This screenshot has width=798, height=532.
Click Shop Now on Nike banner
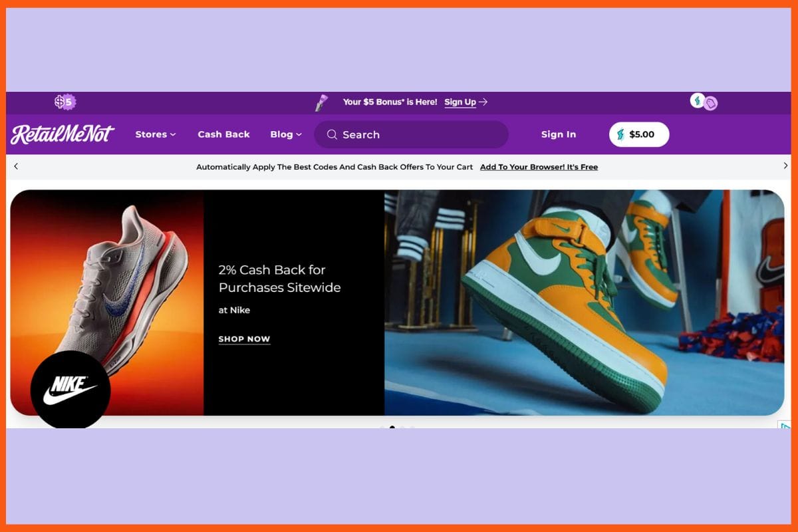[244, 339]
